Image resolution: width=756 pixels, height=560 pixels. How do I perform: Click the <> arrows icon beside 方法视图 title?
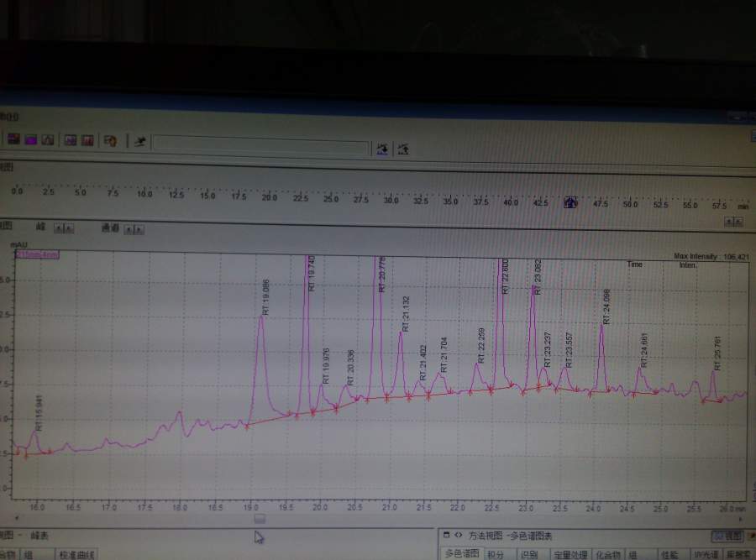click(x=458, y=535)
